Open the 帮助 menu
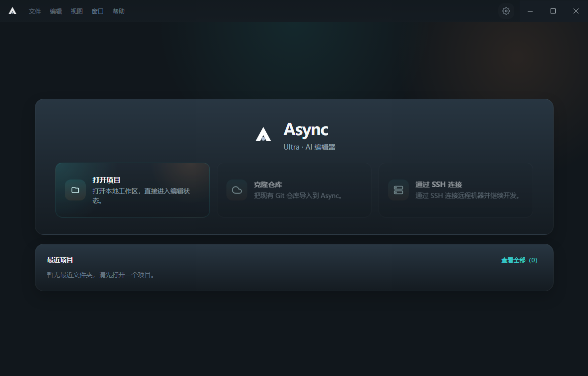This screenshot has height=376, width=588. (118, 11)
